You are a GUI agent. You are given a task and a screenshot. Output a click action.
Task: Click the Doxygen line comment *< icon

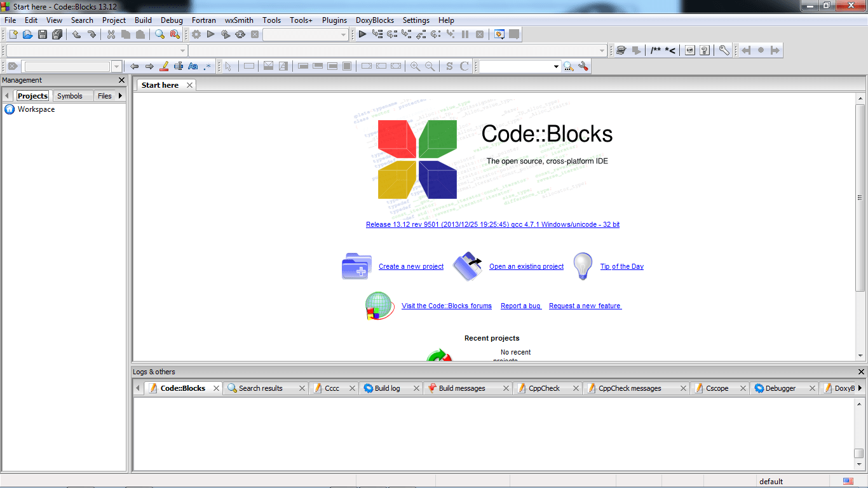coord(670,50)
